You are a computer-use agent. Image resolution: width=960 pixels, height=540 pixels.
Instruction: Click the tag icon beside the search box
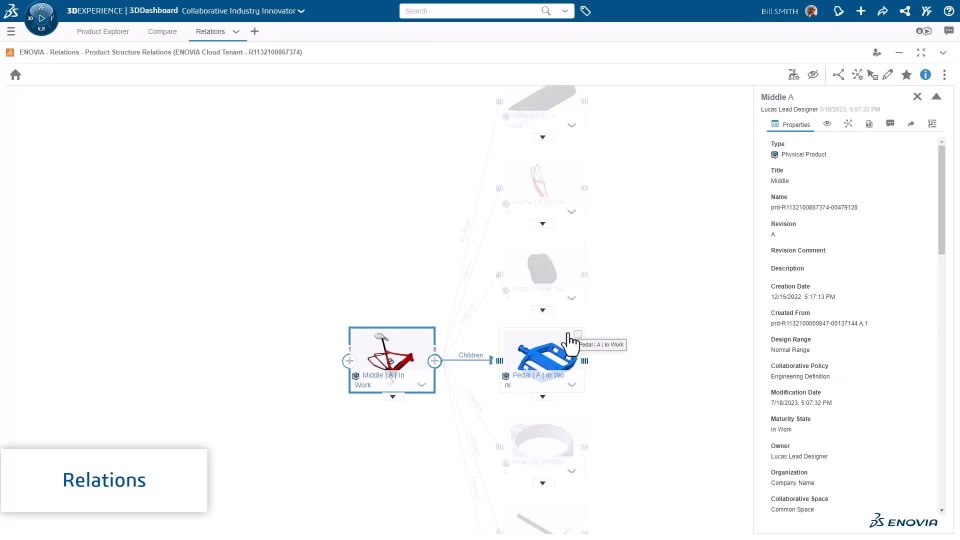[585, 11]
